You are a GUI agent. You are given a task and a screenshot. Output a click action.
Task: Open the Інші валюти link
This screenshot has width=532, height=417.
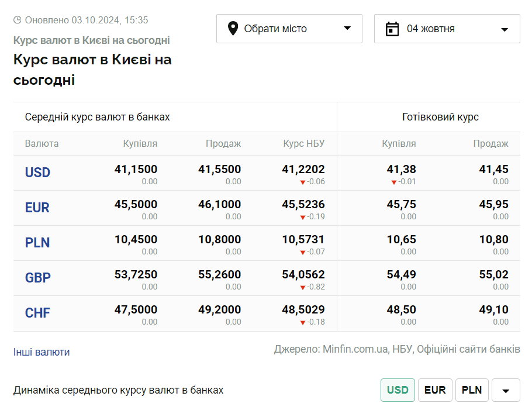point(42,352)
